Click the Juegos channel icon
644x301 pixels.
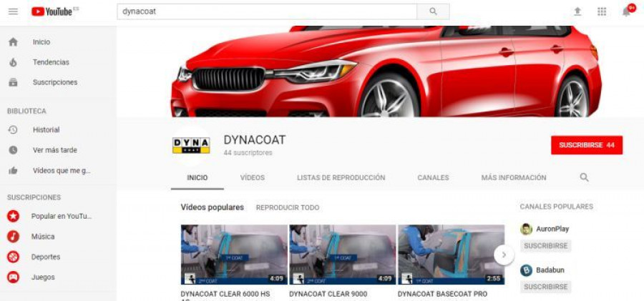[x=13, y=277]
